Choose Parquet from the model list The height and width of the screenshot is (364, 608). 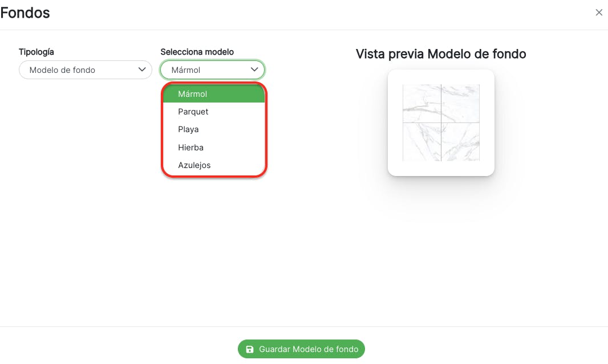point(193,112)
